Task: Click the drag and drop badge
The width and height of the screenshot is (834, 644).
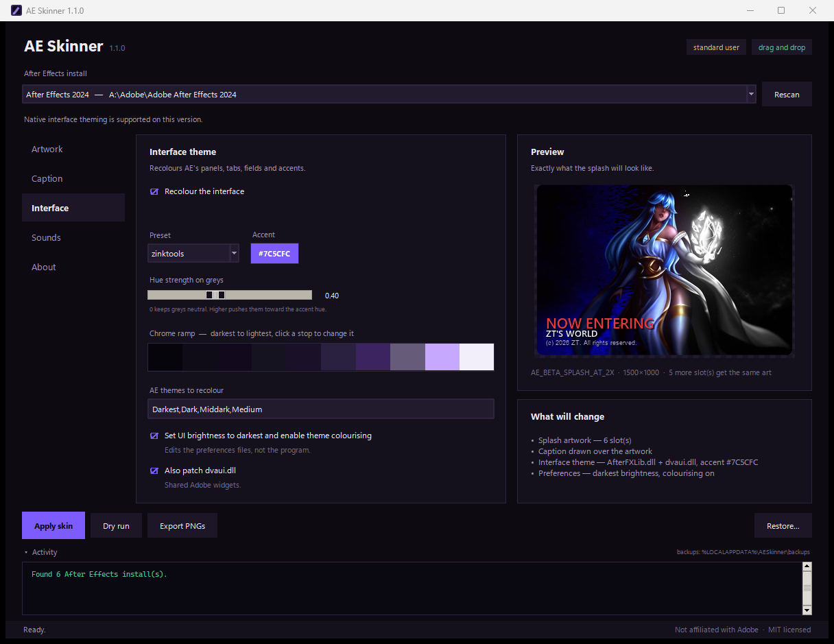Action: (x=782, y=47)
